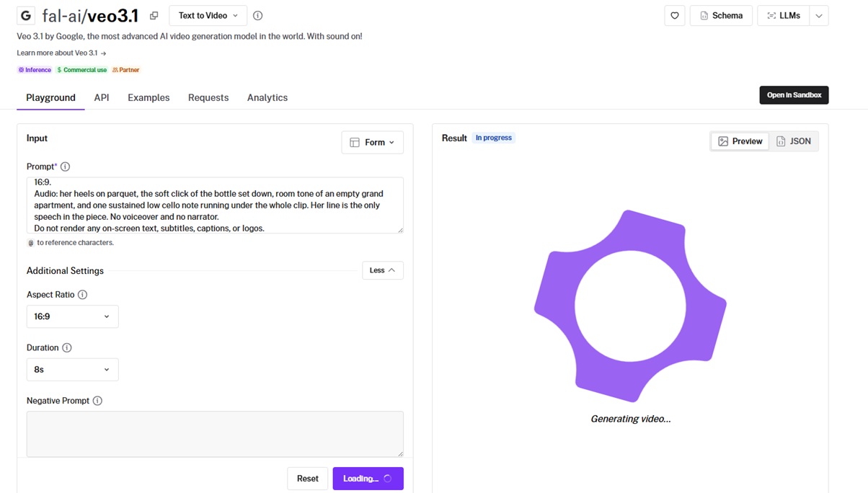Click the Inference tag

point(35,70)
